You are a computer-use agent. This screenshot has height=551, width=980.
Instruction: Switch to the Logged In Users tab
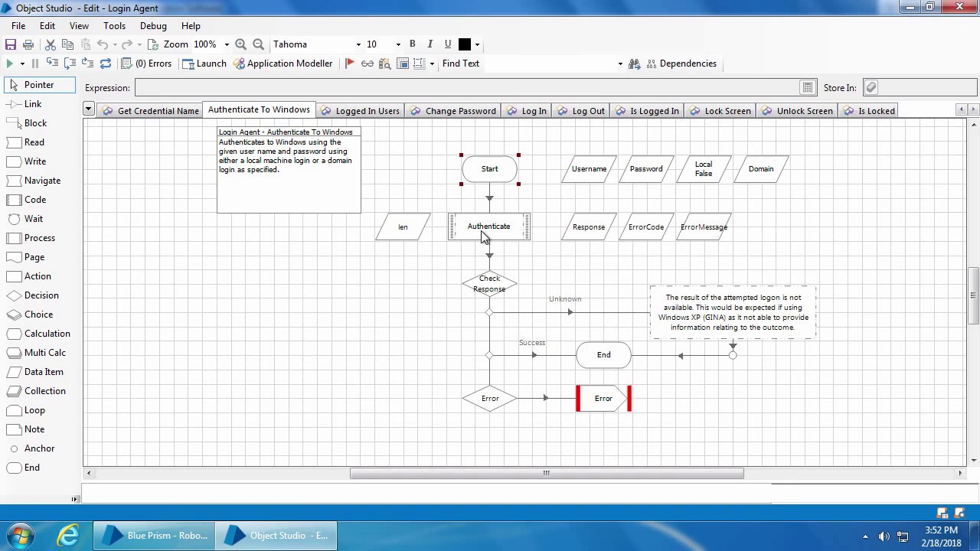point(360,111)
